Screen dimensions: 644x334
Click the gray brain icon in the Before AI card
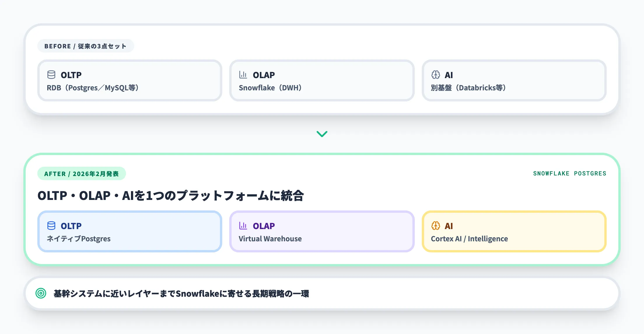[435, 75]
